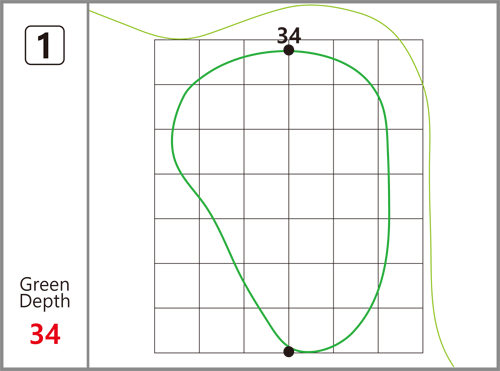Viewport: 500px width, 371px height.
Task: Click the blank space below hole number badge
Action: 45,167
